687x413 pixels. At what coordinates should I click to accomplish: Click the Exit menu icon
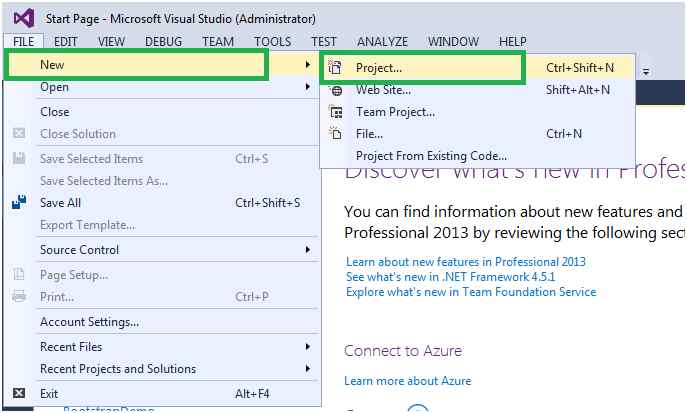pyautogui.click(x=19, y=394)
